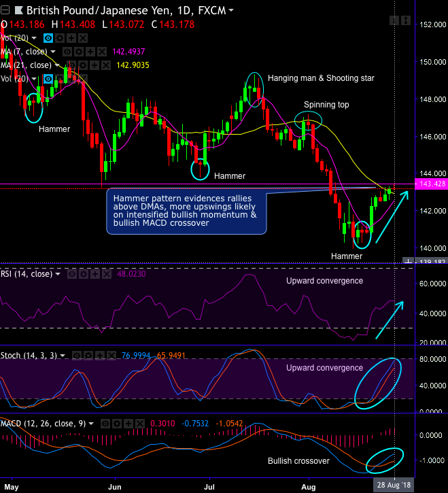Open dropdown arrow of first Vol (20) row
This screenshot has width=448, height=493.
(33, 38)
